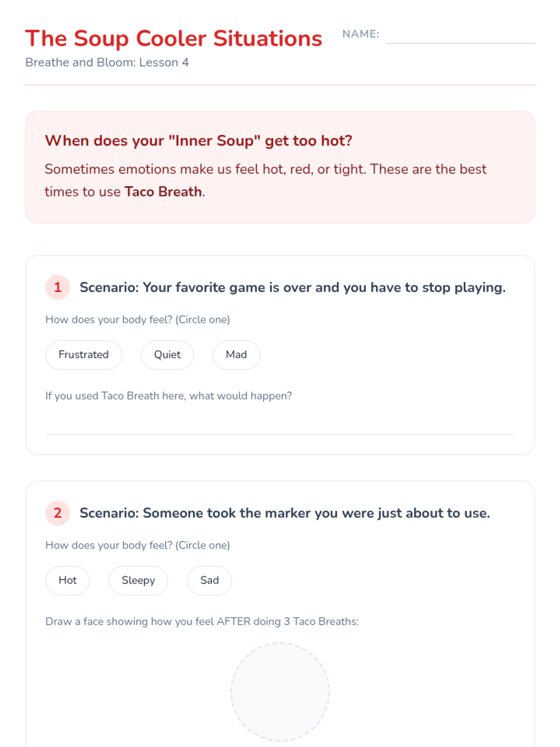Click the scenario 1 number badge
The image size is (560, 747).
pyautogui.click(x=57, y=287)
